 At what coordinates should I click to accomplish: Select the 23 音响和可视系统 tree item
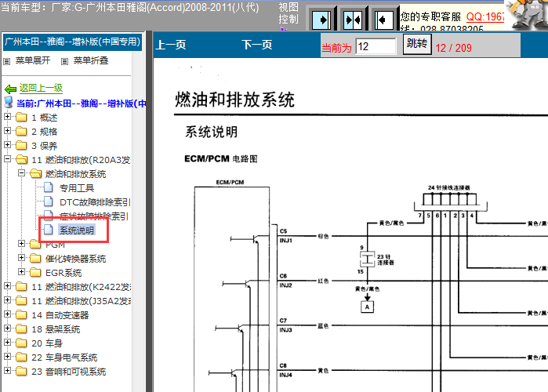tap(69, 372)
